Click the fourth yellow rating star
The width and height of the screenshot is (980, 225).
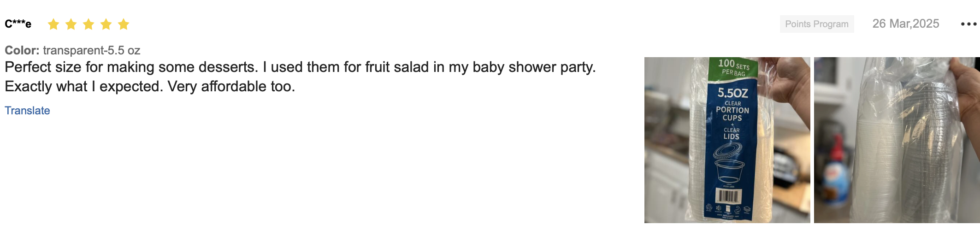(106, 24)
